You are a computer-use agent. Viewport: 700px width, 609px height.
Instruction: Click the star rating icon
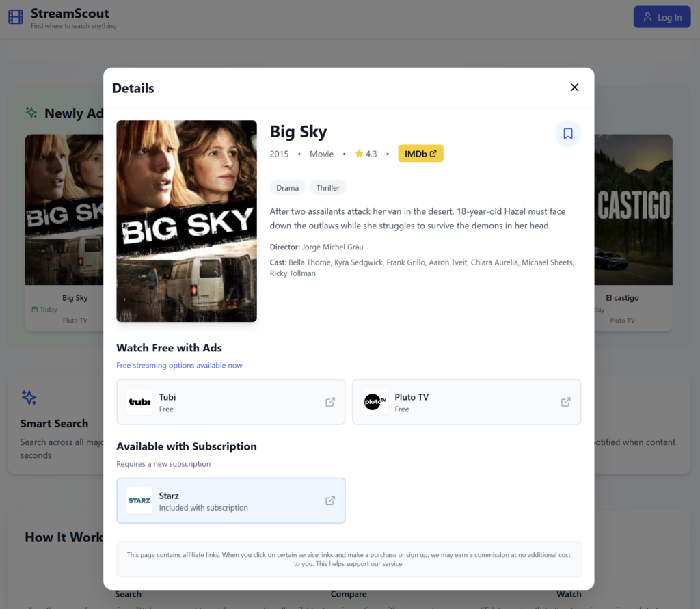coord(359,154)
